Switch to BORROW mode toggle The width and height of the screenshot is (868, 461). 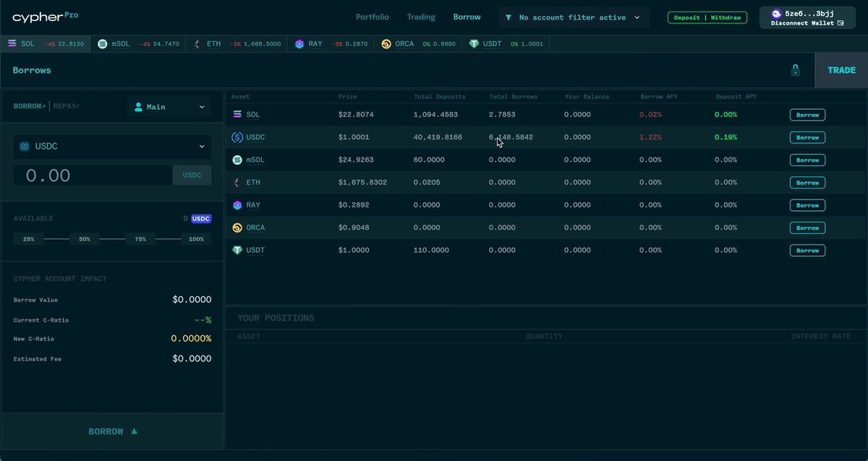coord(31,106)
